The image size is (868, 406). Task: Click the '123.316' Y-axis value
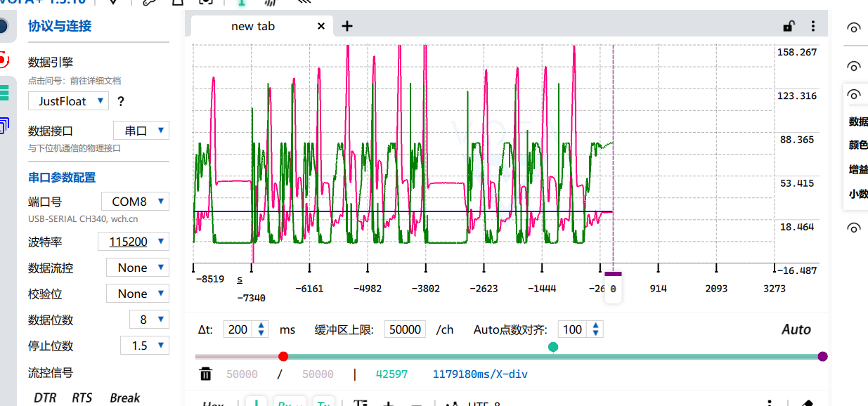(797, 96)
